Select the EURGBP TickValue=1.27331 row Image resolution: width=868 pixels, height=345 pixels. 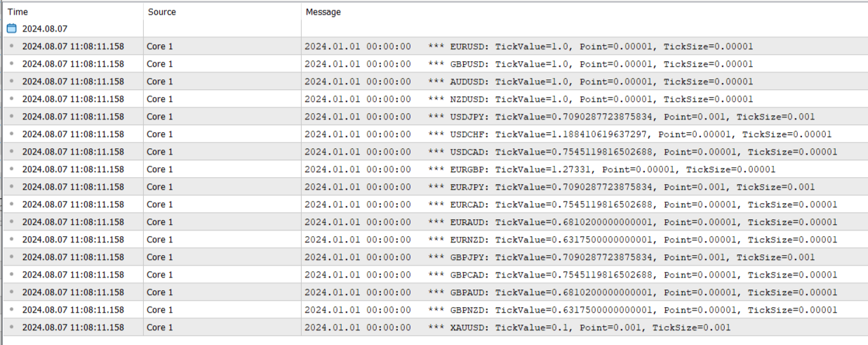pyautogui.click(x=435, y=169)
